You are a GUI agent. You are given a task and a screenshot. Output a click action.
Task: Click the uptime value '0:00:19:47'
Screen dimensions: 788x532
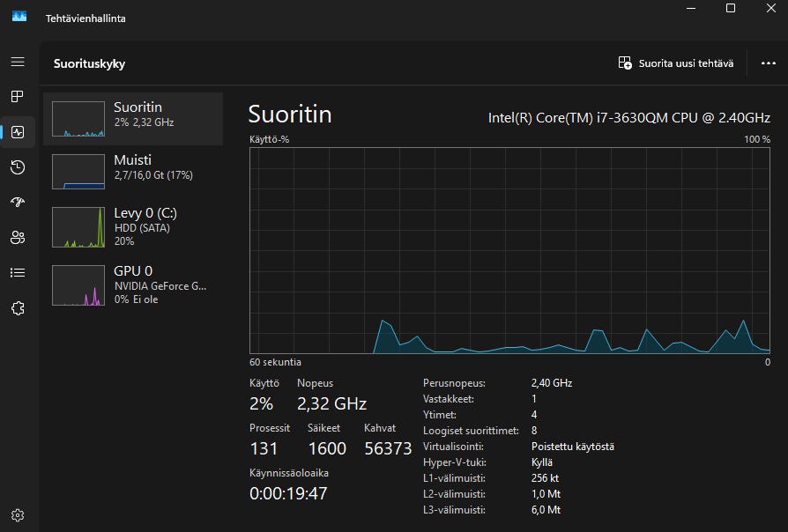point(288,493)
